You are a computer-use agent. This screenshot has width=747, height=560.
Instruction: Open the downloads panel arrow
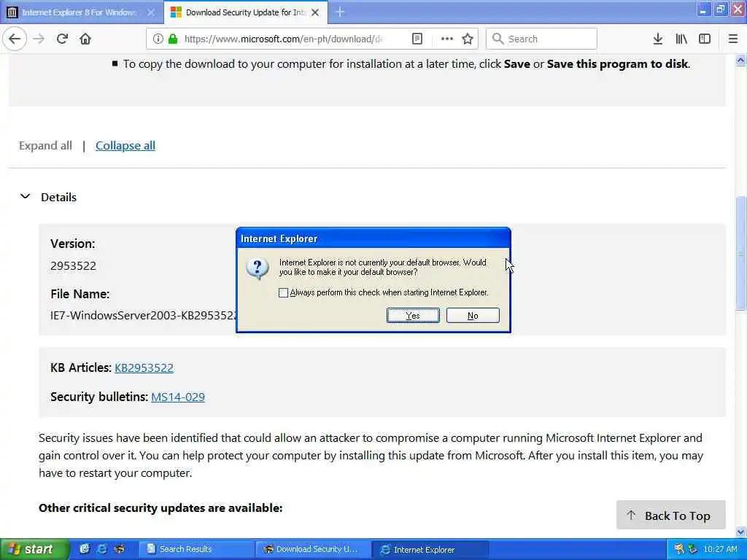pyautogui.click(x=658, y=39)
